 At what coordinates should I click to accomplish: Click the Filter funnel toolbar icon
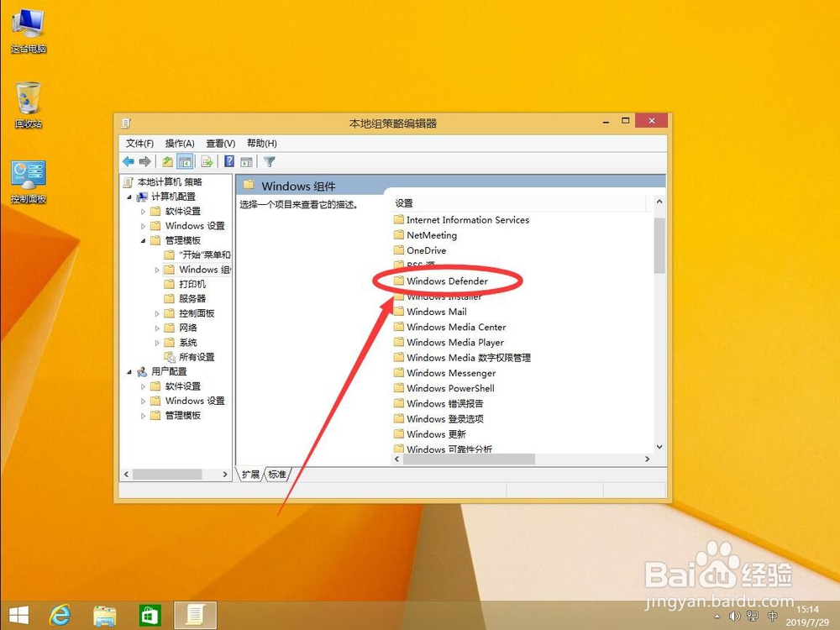click(270, 161)
